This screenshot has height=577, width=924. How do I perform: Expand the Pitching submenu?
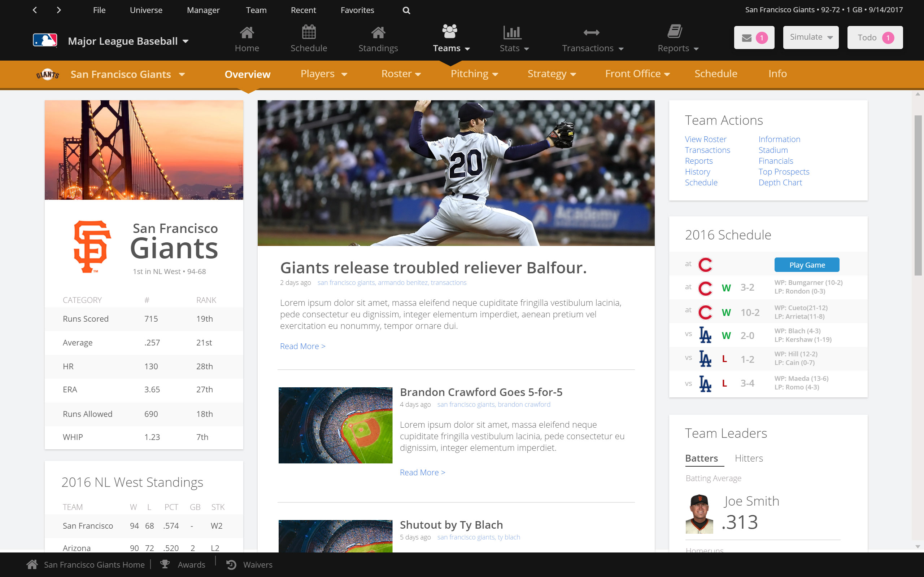pos(474,74)
